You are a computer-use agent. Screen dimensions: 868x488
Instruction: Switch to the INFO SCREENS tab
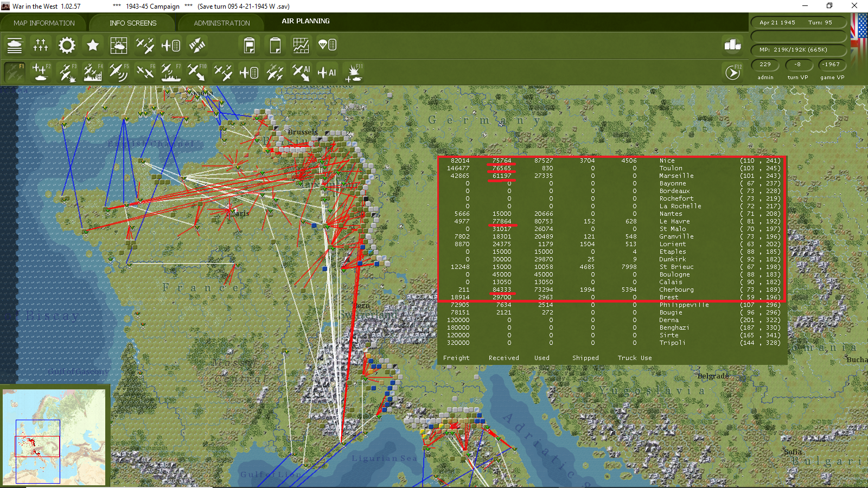(x=133, y=23)
